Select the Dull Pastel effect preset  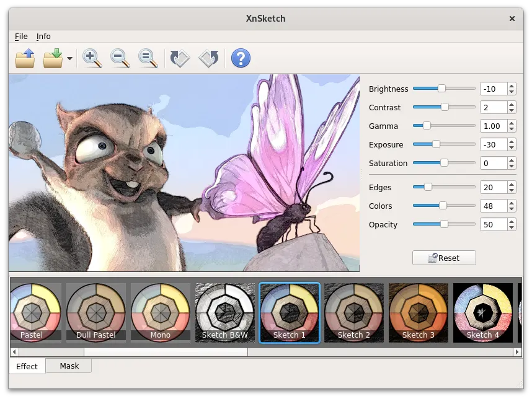[x=96, y=312]
